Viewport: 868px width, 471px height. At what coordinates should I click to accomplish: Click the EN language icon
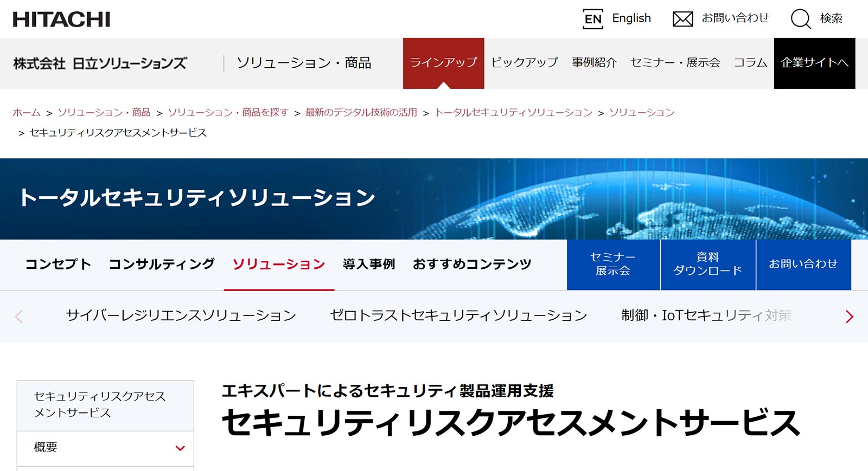coord(593,19)
